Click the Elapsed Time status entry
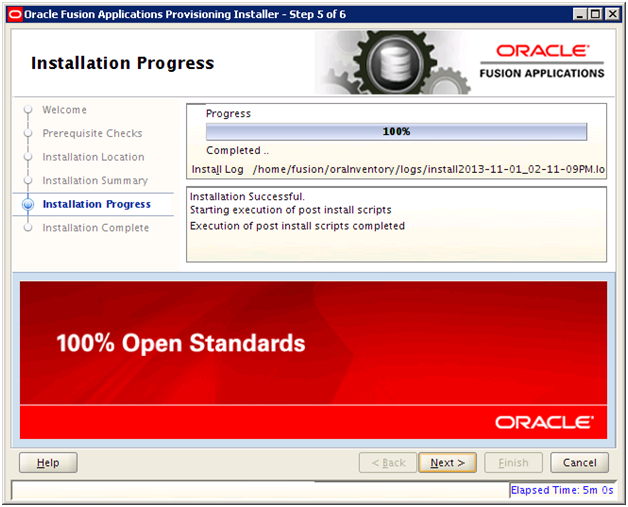This screenshot has height=507, width=628. coord(562,490)
